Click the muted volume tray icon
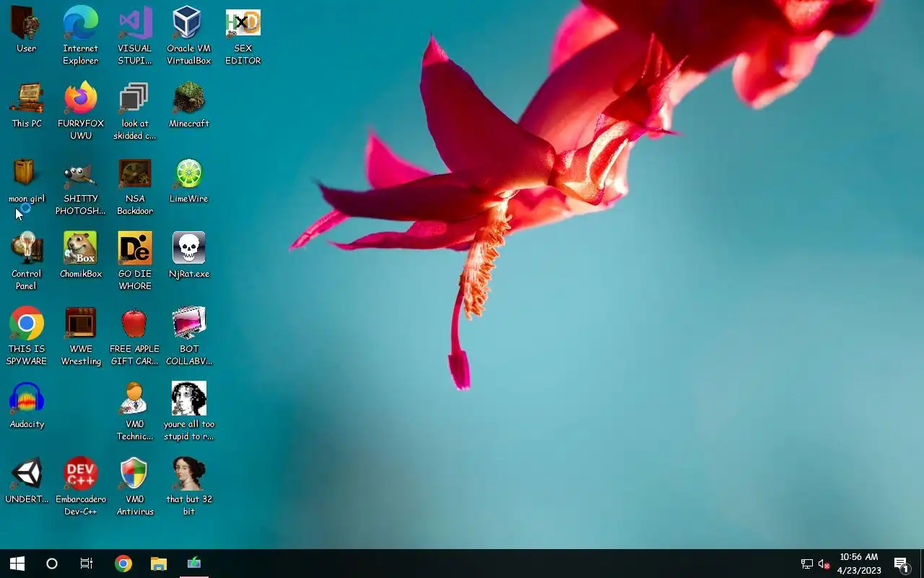This screenshot has width=924, height=578. click(824, 564)
